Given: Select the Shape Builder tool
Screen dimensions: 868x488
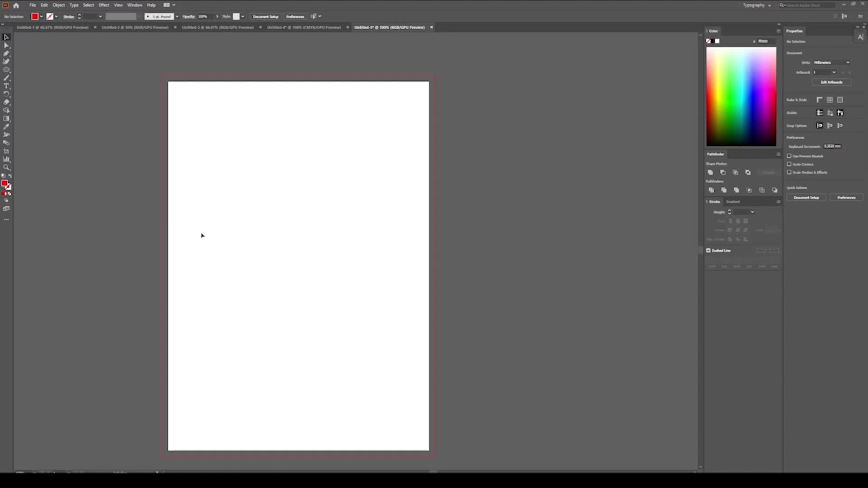Looking at the screenshot, I should tap(6, 110).
